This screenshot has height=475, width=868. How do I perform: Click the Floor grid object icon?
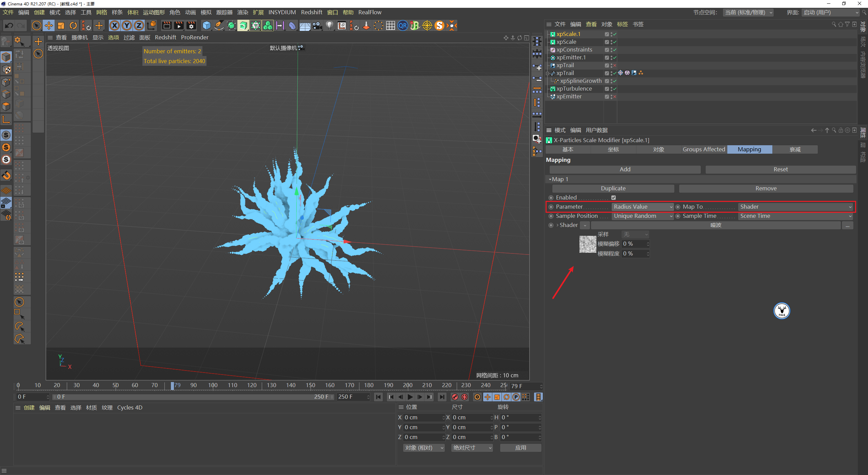coord(305,25)
